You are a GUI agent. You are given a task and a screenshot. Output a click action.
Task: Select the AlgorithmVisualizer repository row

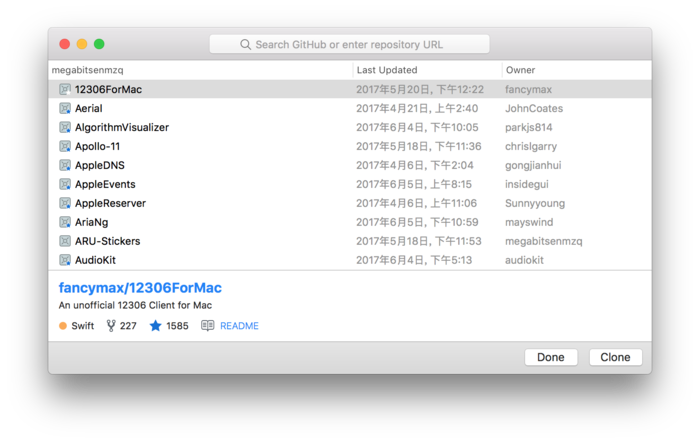tap(350, 127)
